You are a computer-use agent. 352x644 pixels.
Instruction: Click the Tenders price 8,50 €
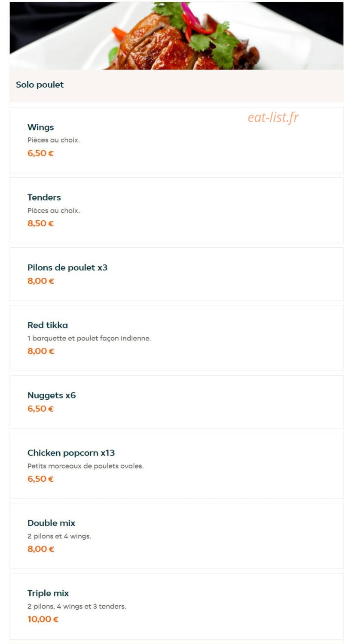[40, 223]
